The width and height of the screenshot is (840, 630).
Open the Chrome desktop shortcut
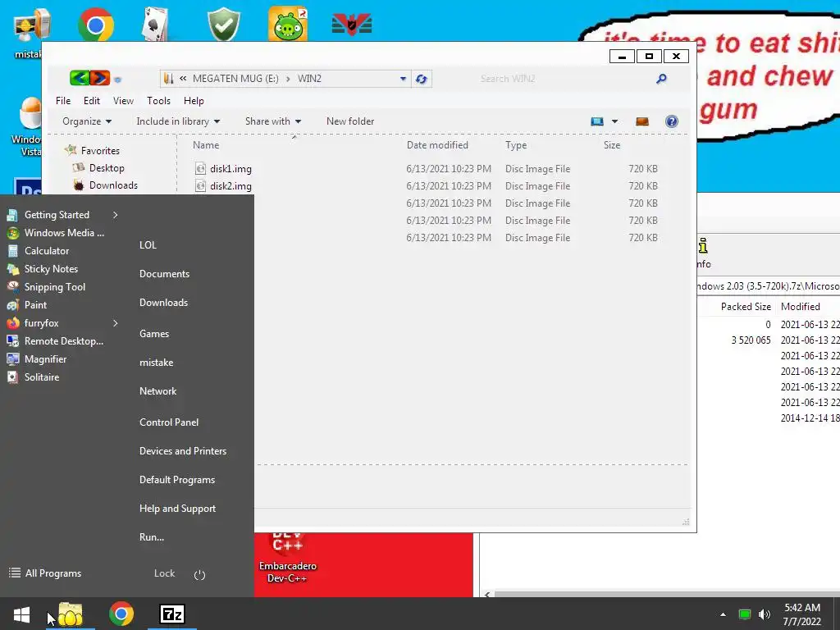(x=95, y=24)
